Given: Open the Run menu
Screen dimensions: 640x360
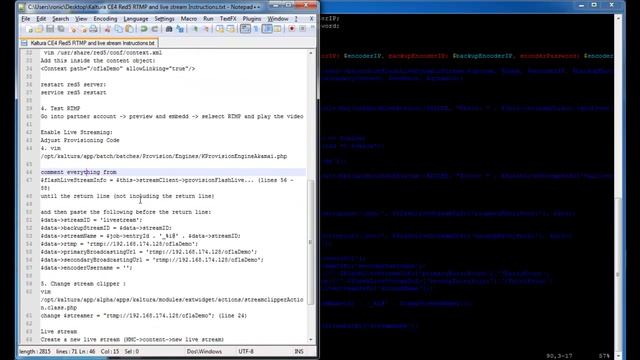Looking at the screenshot, I should click(208, 19).
